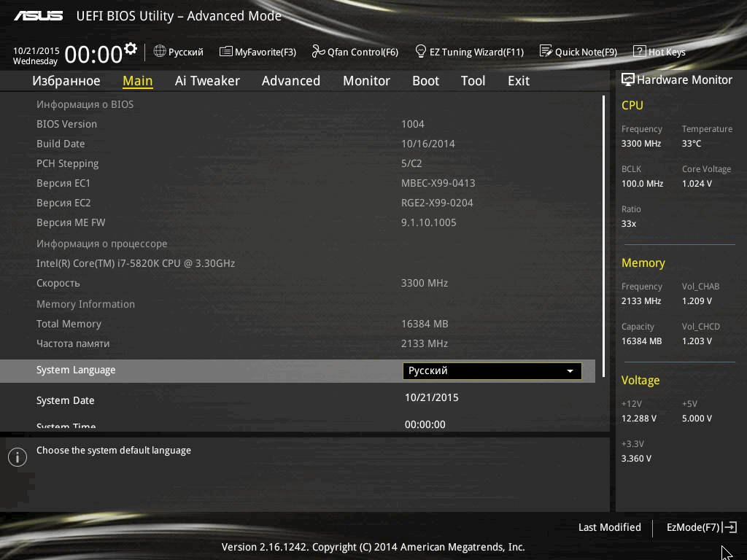
Task: Open MyFavorite(F3) list icon
Action: pyautogui.click(x=225, y=52)
